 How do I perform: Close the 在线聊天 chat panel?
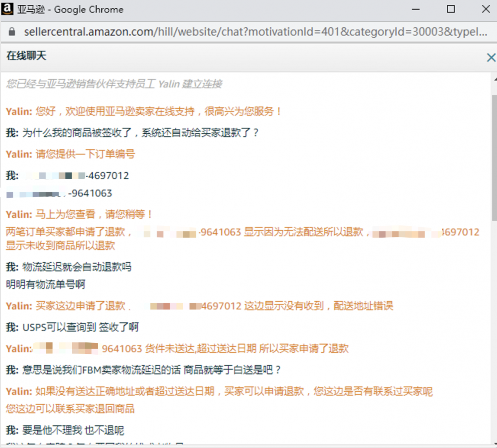pos(491,58)
